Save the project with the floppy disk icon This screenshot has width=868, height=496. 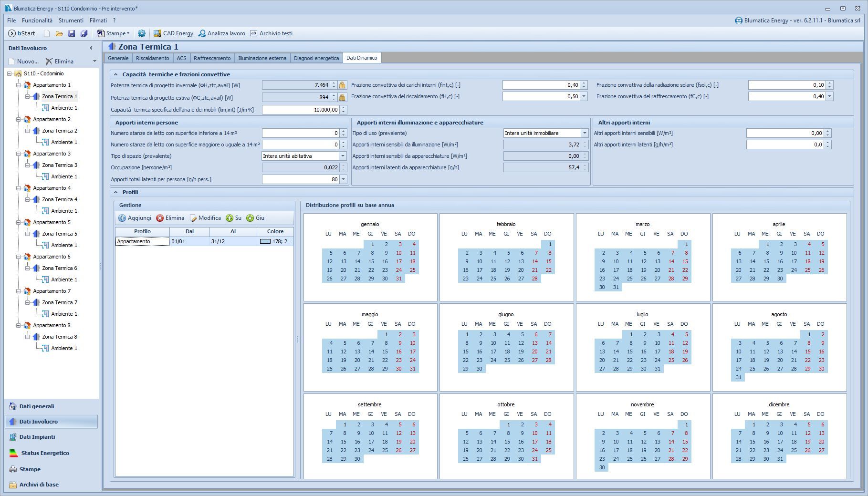click(72, 33)
